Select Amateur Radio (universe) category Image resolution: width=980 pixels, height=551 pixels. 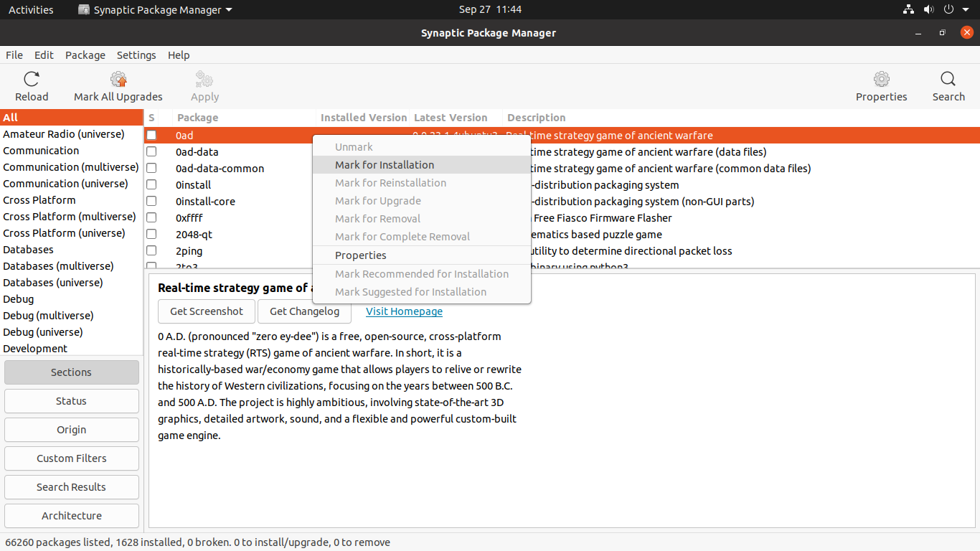pyautogui.click(x=72, y=134)
